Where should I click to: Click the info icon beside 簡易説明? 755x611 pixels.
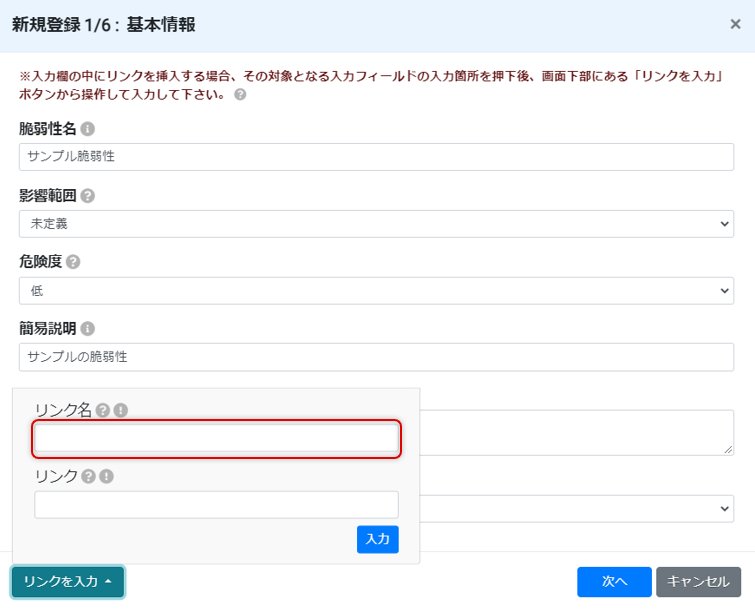coord(88,329)
